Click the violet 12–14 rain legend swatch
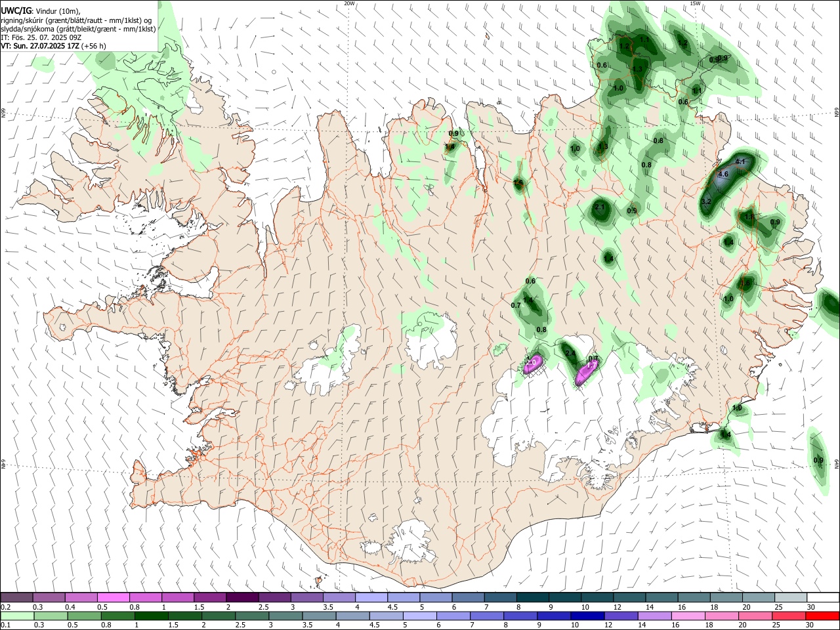Screen dimensions: 840x630 click(x=621, y=616)
